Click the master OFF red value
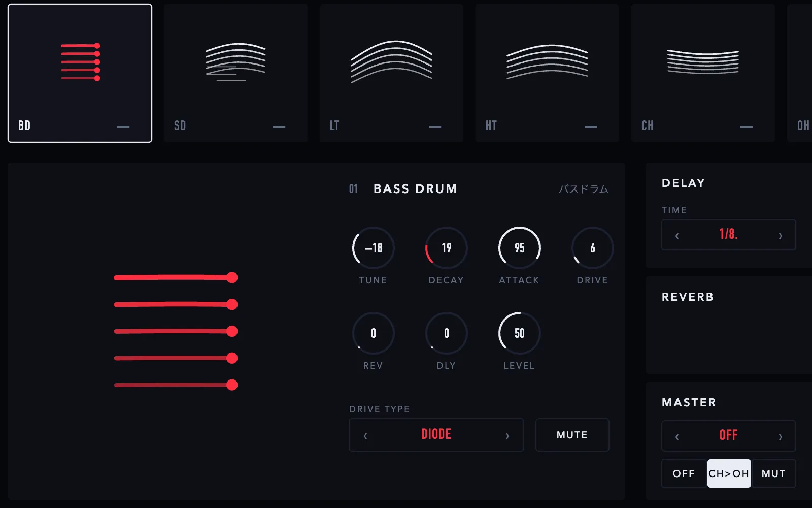The height and width of the screenshot is (508, 812). click(729, 435)
